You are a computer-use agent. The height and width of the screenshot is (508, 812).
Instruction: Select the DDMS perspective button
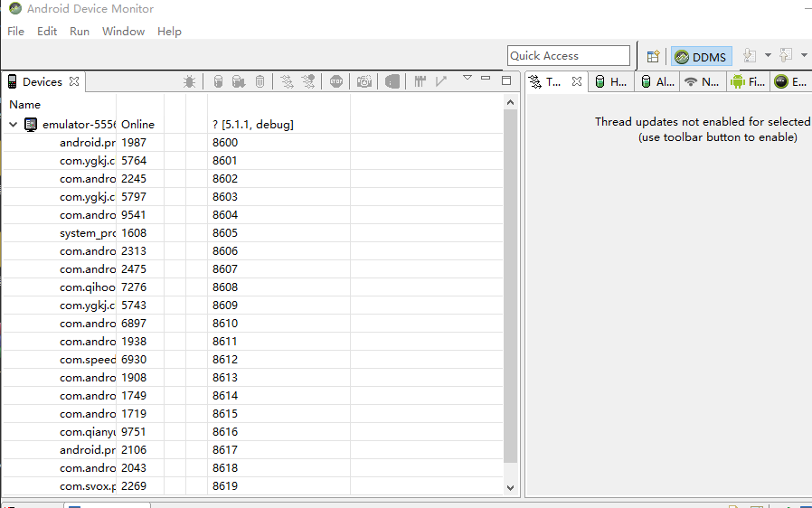click(x=701, y=56)
